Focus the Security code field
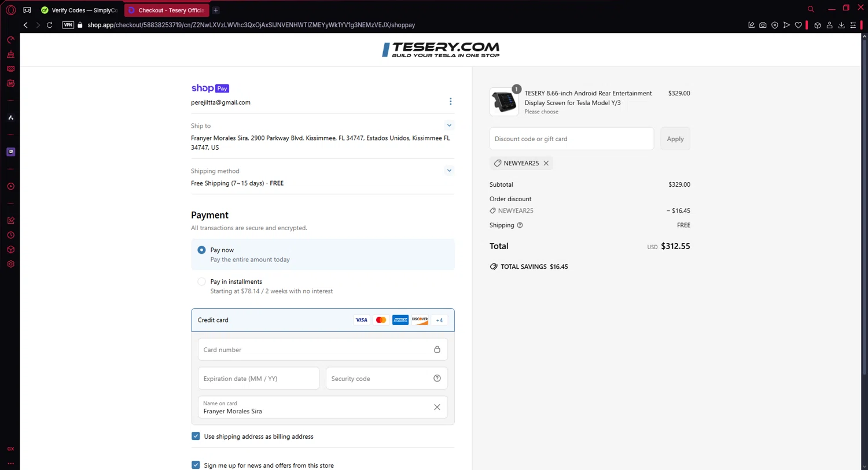The image size is (868, 470). (387, 378)
